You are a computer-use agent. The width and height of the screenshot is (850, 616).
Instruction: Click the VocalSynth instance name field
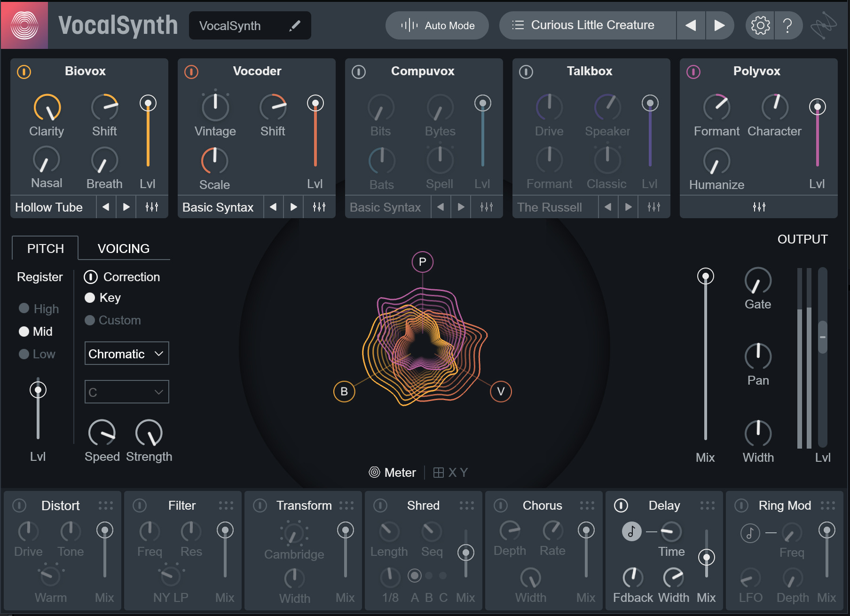coord(250,25)
